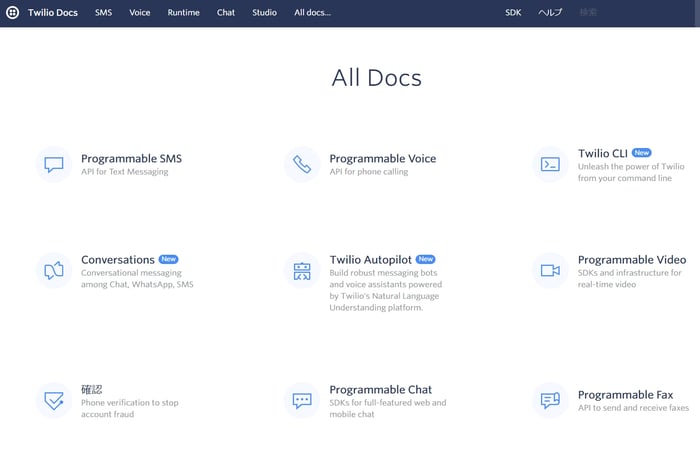This screenshot has height=451, width=700.
Task: Click 'Phone verification to stop account fraud' text
Action: point(129,409)
